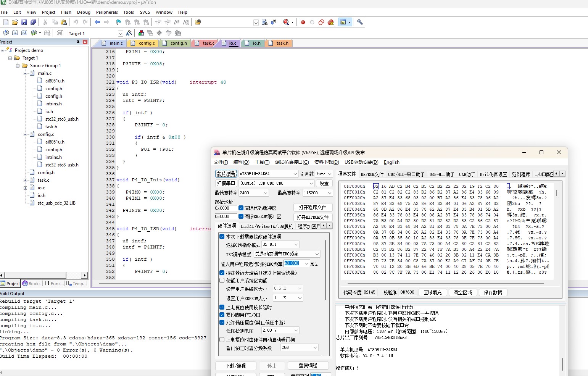This screenshot has width=588, height=376.
Task: Select stc_usb_cdc_32.LIB in project tree
Action: (x=56, y=203)
